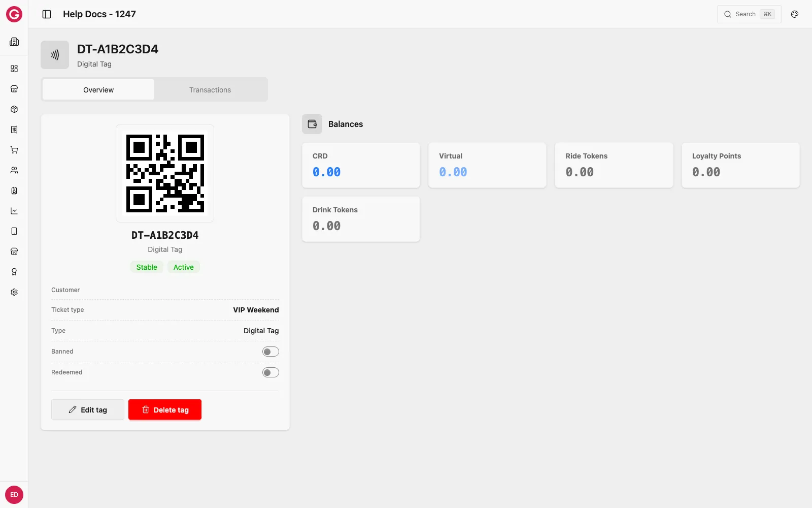812x508 pixels.
Task: Click the Help Docs - 1247 title
Action: (x=99, y=14)
